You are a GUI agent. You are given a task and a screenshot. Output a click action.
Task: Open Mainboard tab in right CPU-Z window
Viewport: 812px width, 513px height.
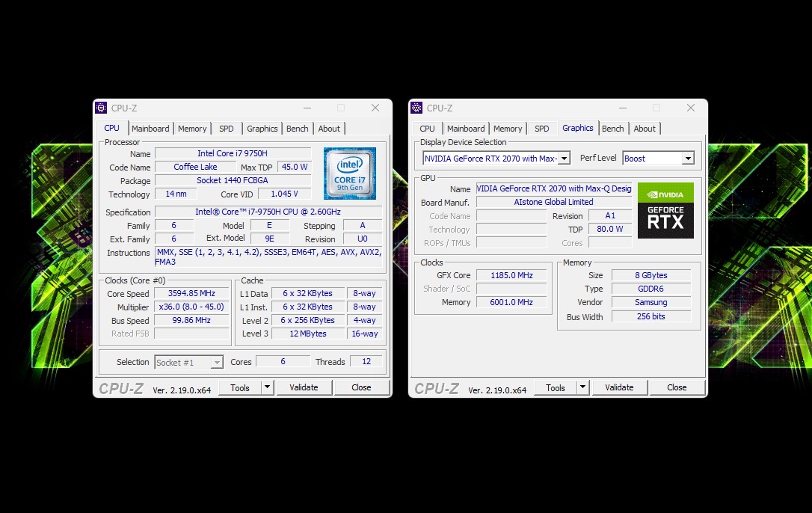466,129
